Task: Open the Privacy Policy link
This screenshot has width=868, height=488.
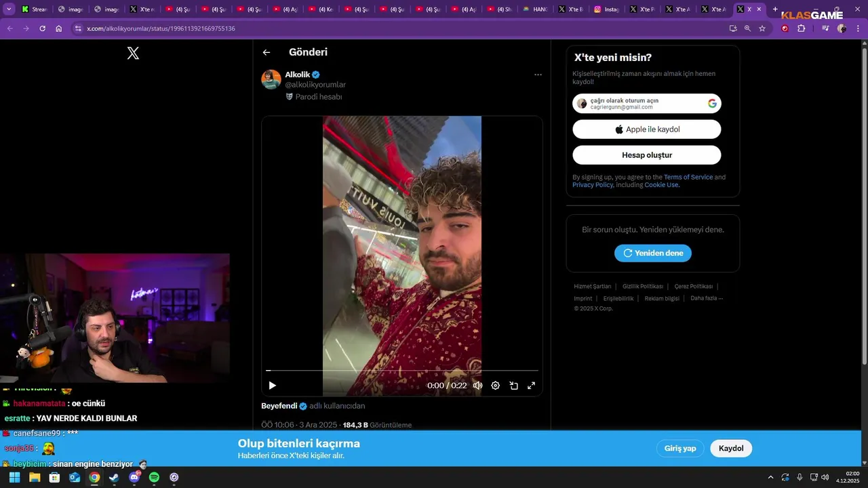Action: (593, 185)
